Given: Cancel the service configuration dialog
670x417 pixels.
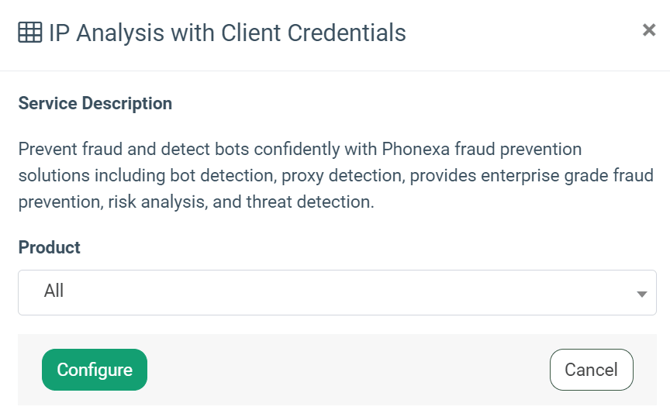Looking at the screenshot, I should (x=591, y=370).
